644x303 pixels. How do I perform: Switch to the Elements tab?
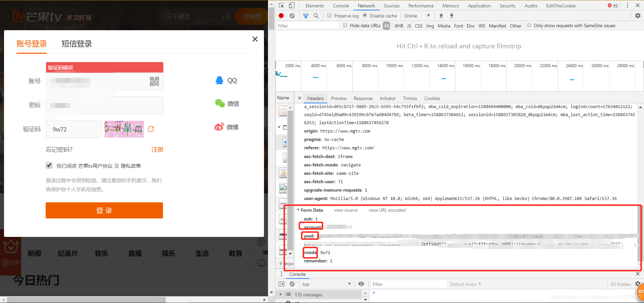coord(315,6)
